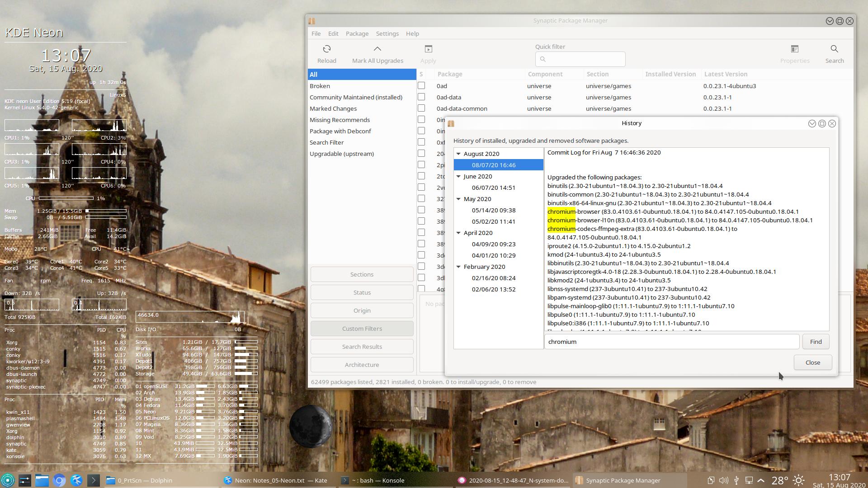Open the File menu

pyautogui.click(x=316, y=33)
